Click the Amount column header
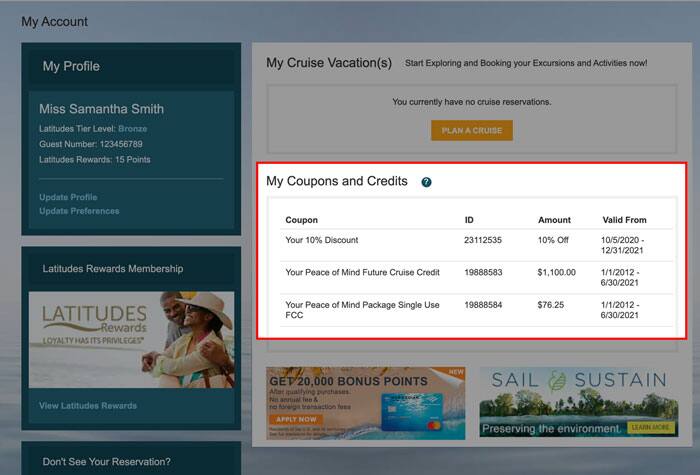This screenshot has height=475, width=700. click(553, 220)
